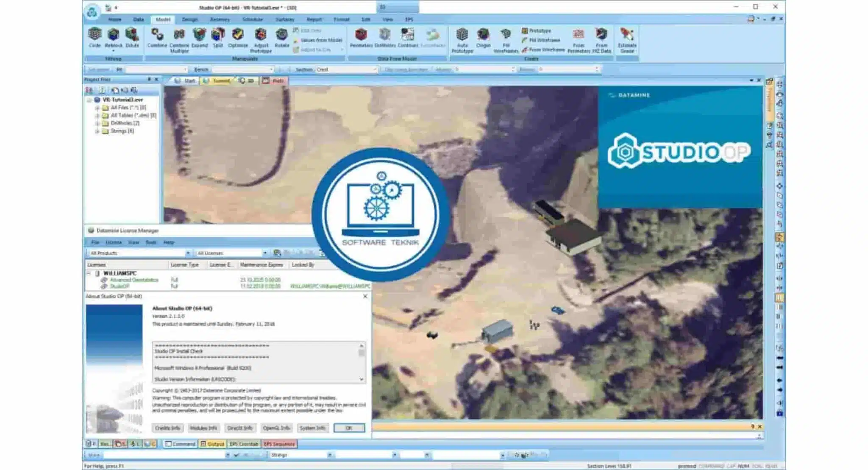This screenshot has height=470, width=868.
Task: Click the System Info button
Action: tap(313, 428)
